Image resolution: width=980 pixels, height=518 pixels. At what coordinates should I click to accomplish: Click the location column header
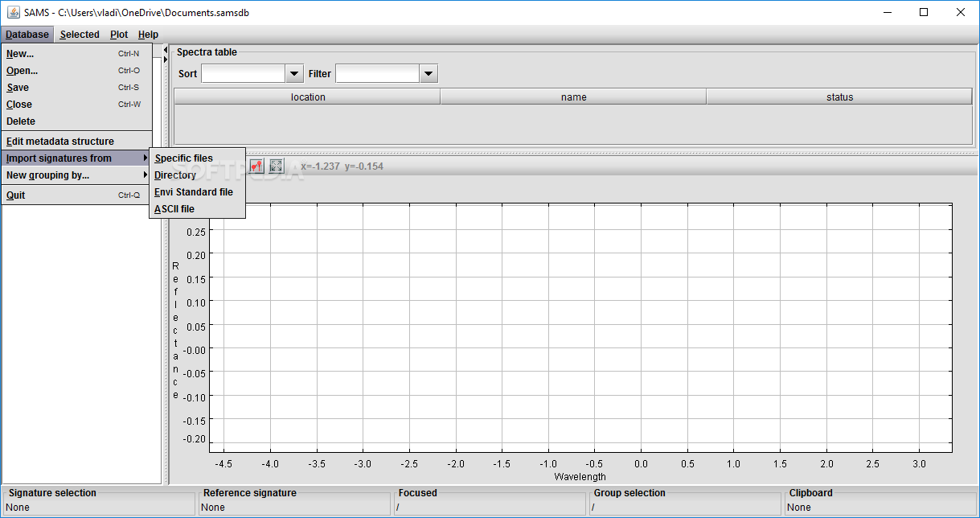pos(308,97)
